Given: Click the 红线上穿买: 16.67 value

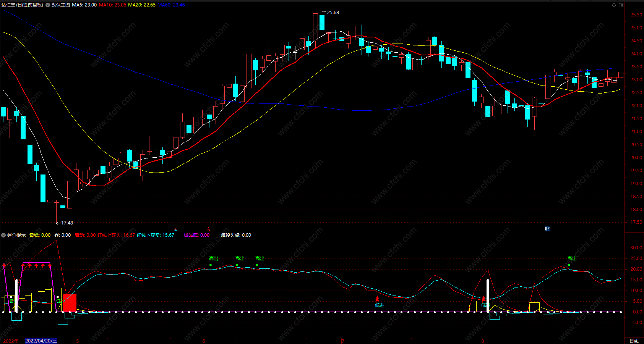Looking at the screenshot, I should 116,235.
